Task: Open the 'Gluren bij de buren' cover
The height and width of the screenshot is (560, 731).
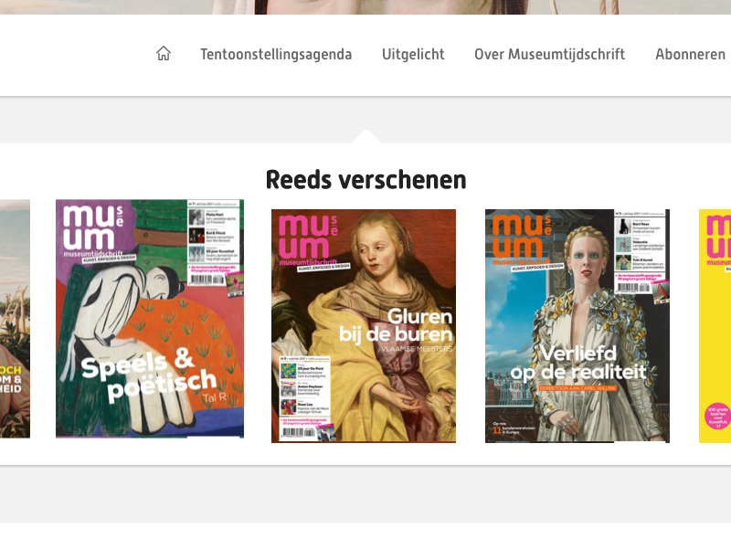Action: pyautogui.click(x=364, y=326)
